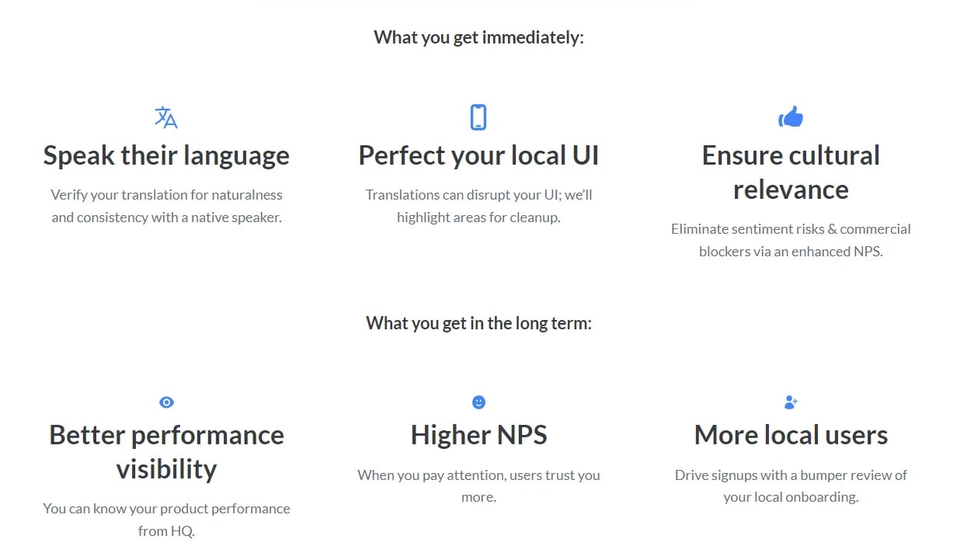
Task: Click the 'Ensure cultural relevance' heading
Action: 791,172
